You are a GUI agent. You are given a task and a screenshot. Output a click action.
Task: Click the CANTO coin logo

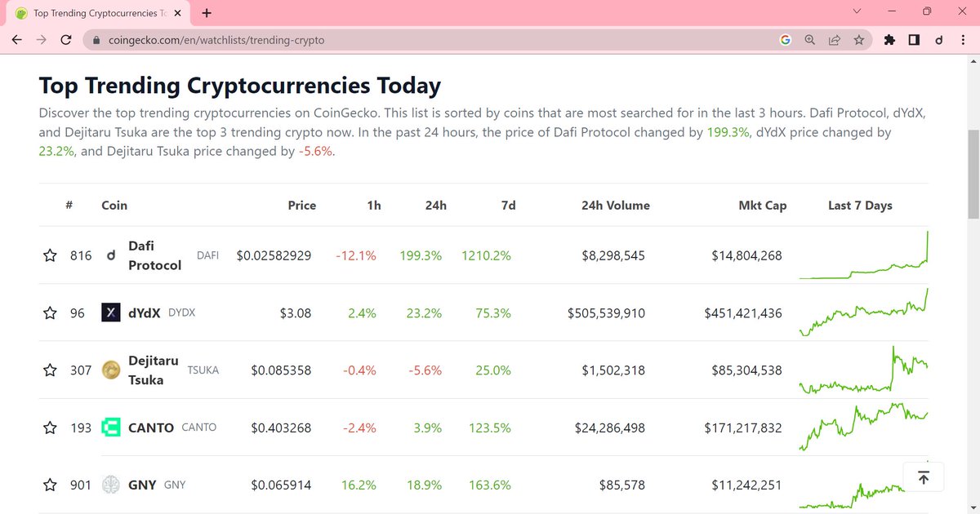(x=111, y=428)
